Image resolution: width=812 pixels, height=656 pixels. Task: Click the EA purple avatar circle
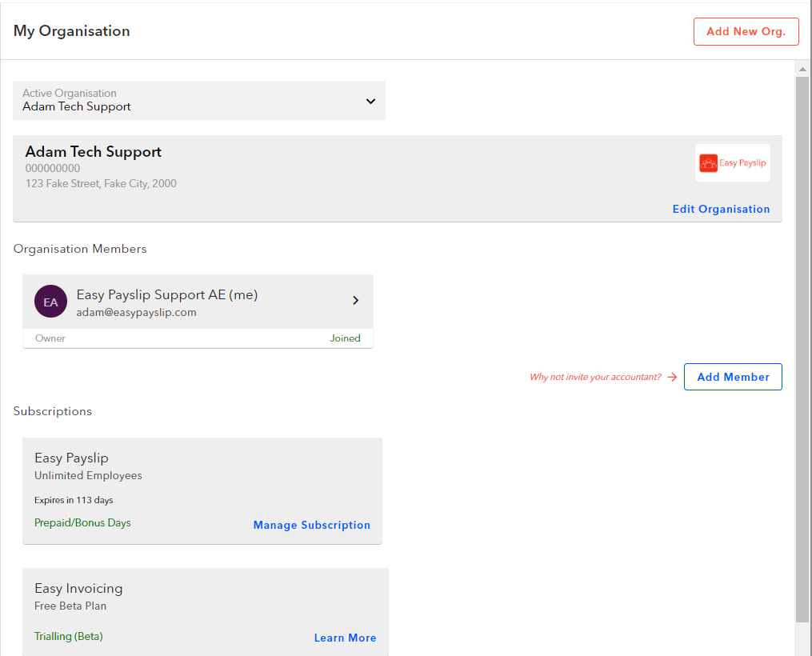(50, 302)
